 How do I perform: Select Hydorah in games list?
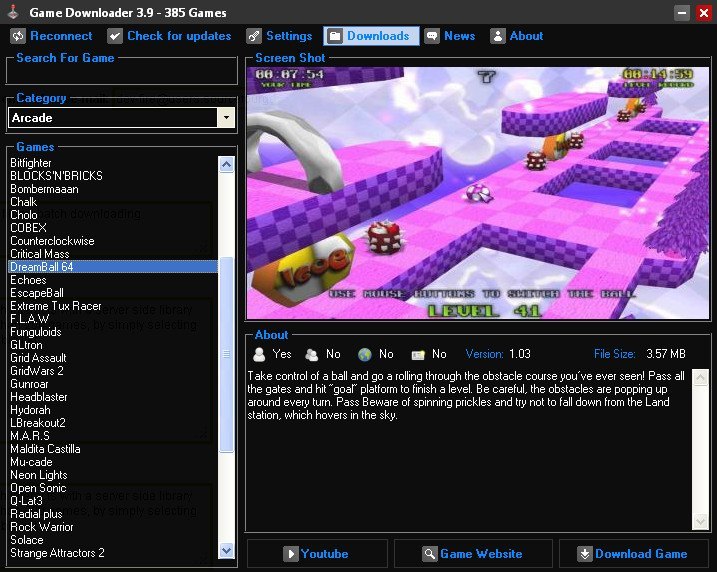pyautogui.click(x=113, y=410)
